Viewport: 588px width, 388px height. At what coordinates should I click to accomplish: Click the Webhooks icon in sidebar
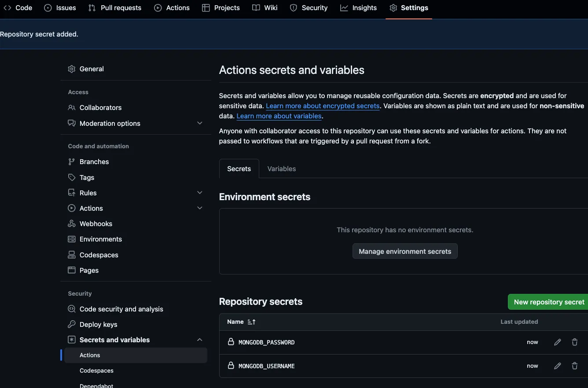72,224
